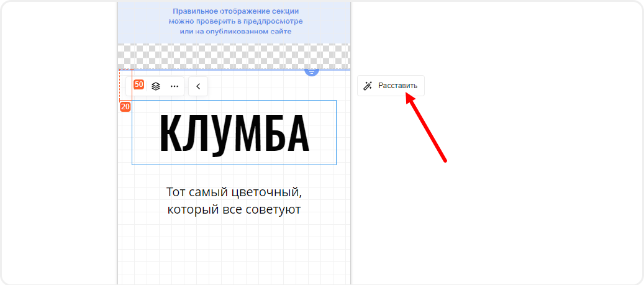
Task: Click the Расставить auto-arrange button
Action: pos(391,86)
